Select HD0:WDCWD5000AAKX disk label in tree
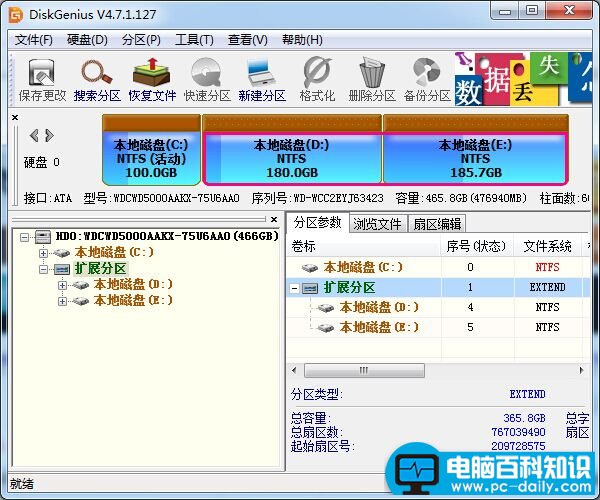The height and width of the screenshot is (500, 600). click(x=167, y=236)
